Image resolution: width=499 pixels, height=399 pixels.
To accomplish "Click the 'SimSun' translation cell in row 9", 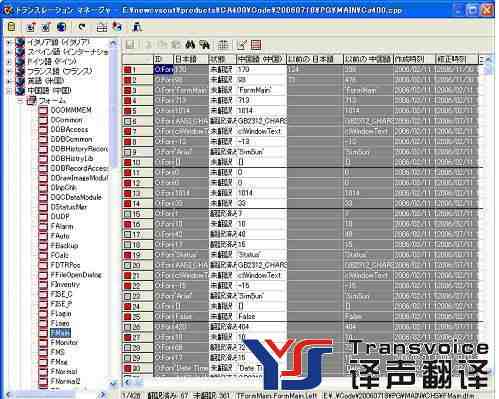I will (262, 152).
